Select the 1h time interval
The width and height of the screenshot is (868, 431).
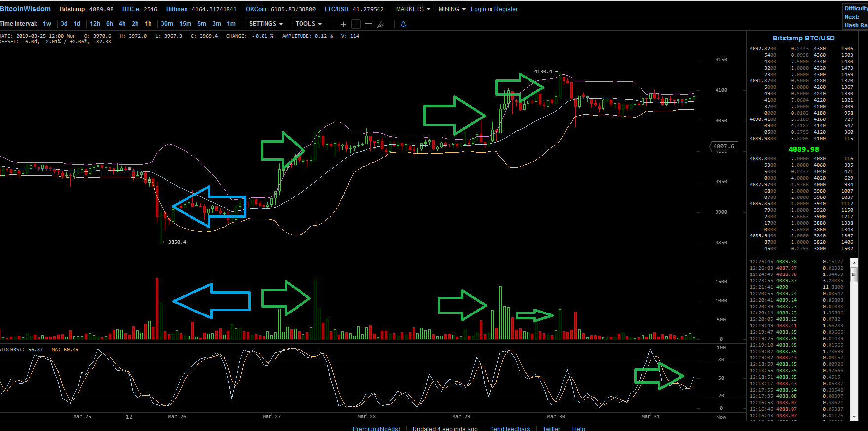point(148,24)
